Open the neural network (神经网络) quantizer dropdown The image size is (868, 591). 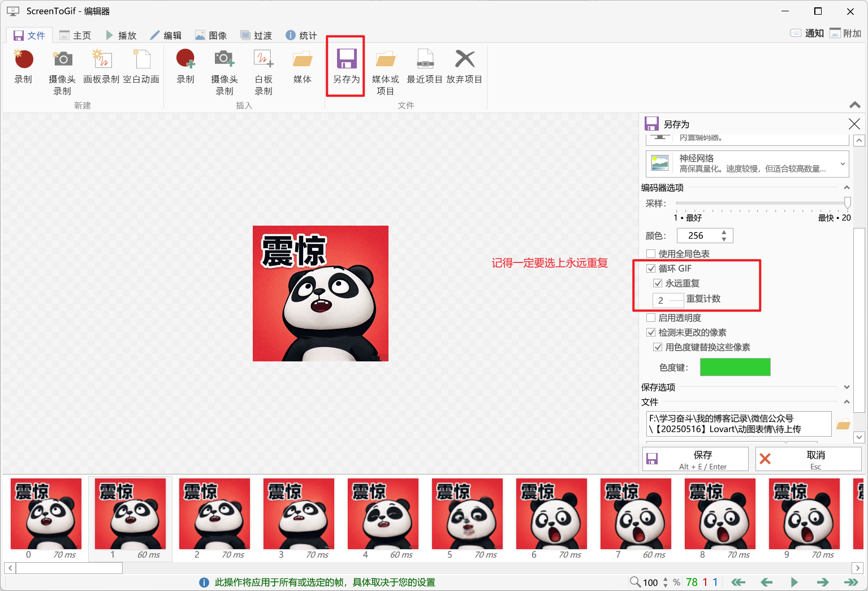coord(747,164)
